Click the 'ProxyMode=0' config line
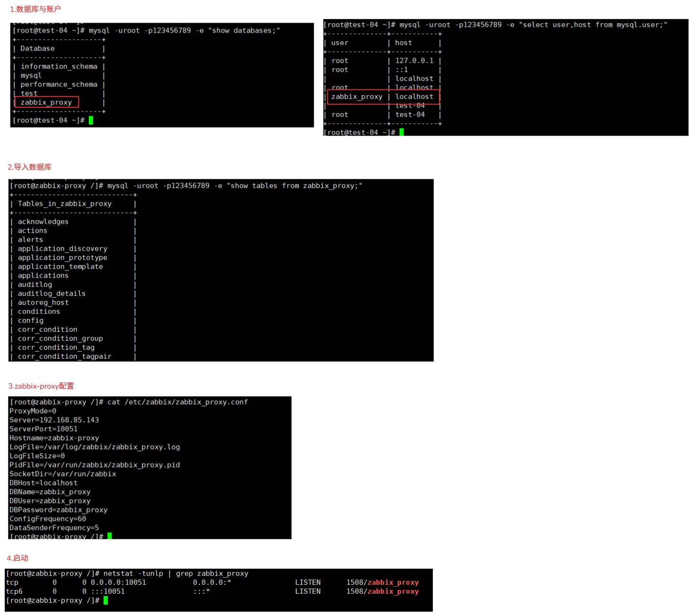 33,411
